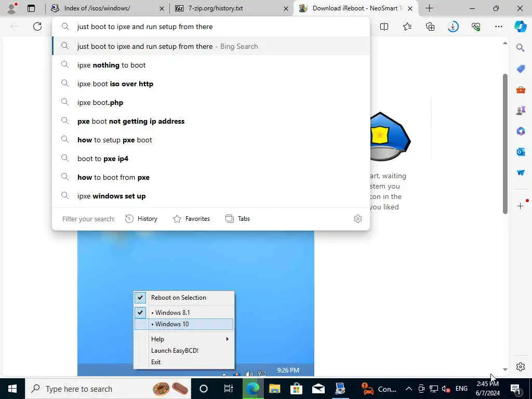Open Edge Settings and more menu

pyautogui.click(x=498, y=26)
